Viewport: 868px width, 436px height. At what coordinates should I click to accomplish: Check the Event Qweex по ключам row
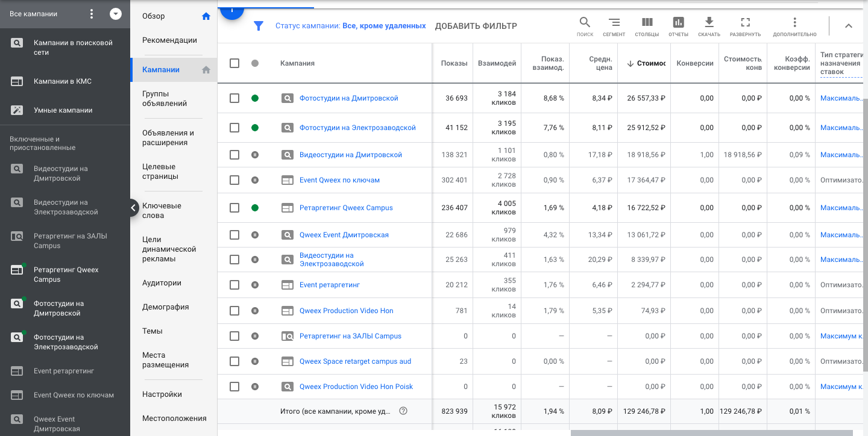pos(234,180)
